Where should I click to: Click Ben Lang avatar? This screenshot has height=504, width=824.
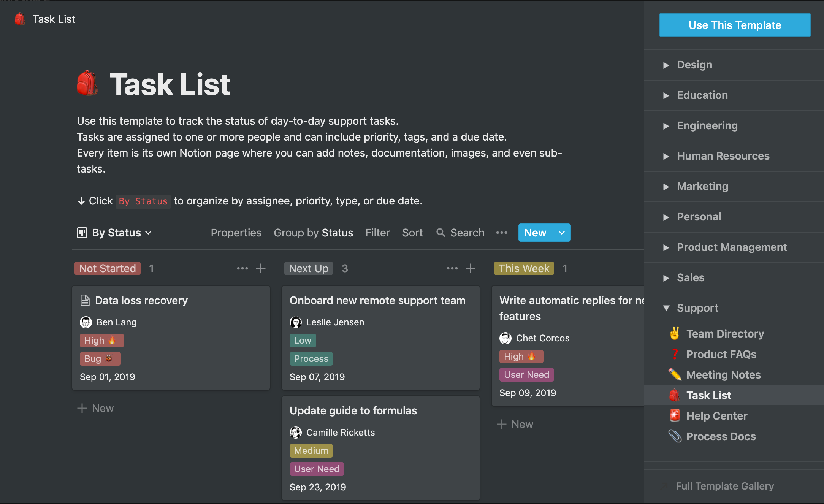pos(86,322)
